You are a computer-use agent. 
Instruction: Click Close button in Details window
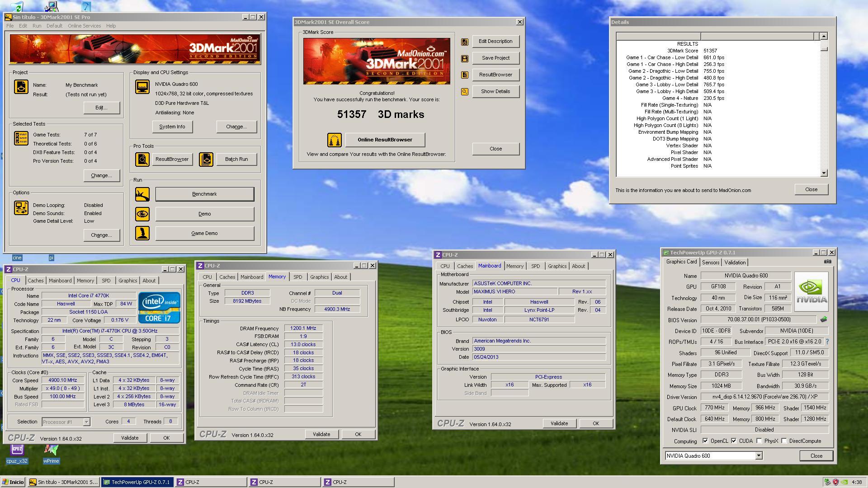811,190
